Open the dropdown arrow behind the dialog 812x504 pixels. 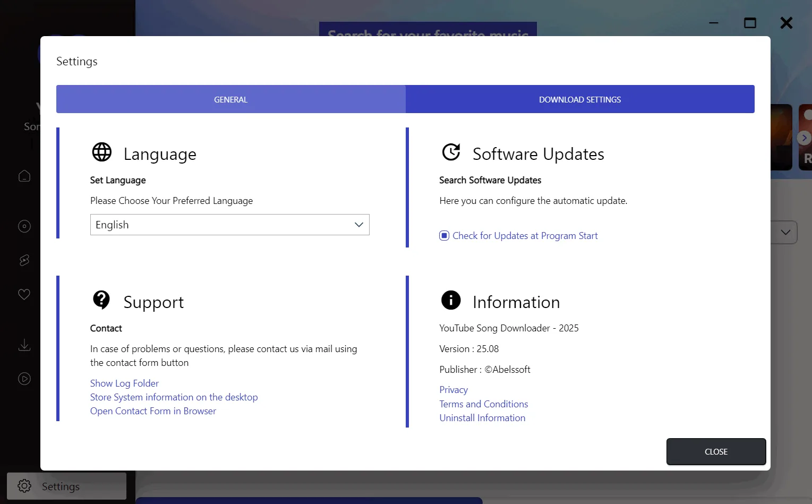(x=785, y=233)
